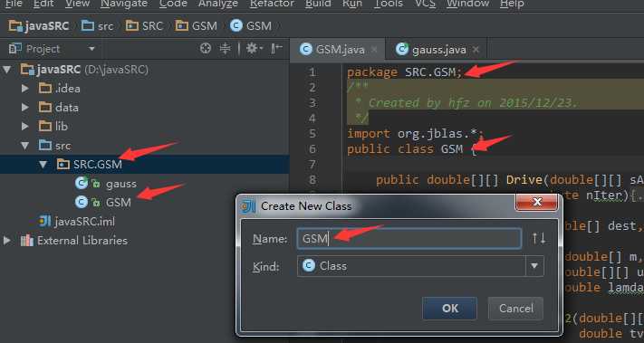
Task: Open the View menu
Action: (77, 4)
